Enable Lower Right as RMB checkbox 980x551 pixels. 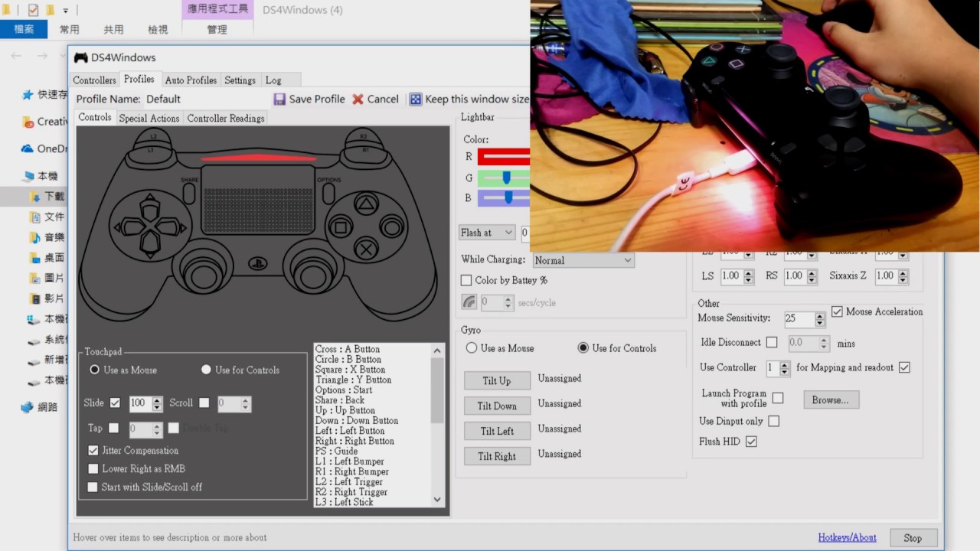(x=93, y=468)
